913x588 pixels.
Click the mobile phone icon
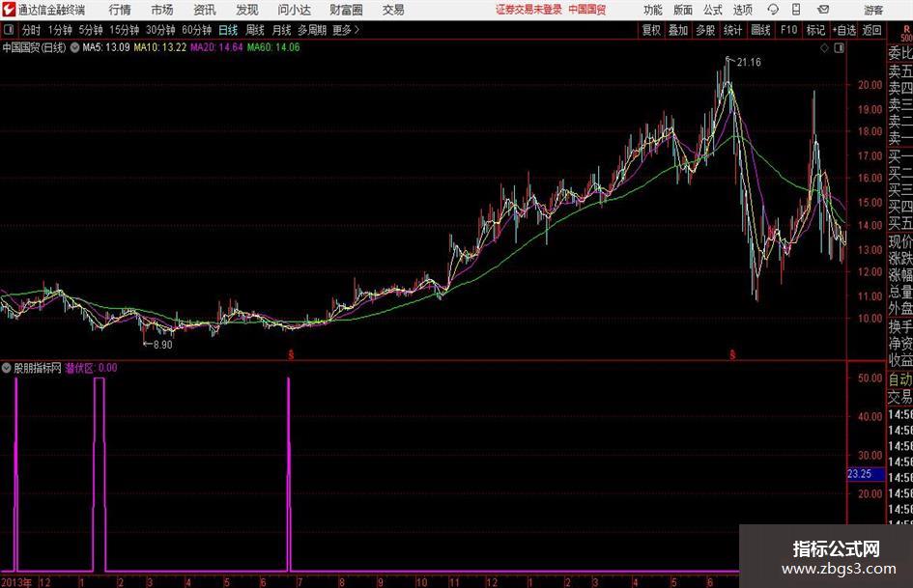[x=796, y=10]
